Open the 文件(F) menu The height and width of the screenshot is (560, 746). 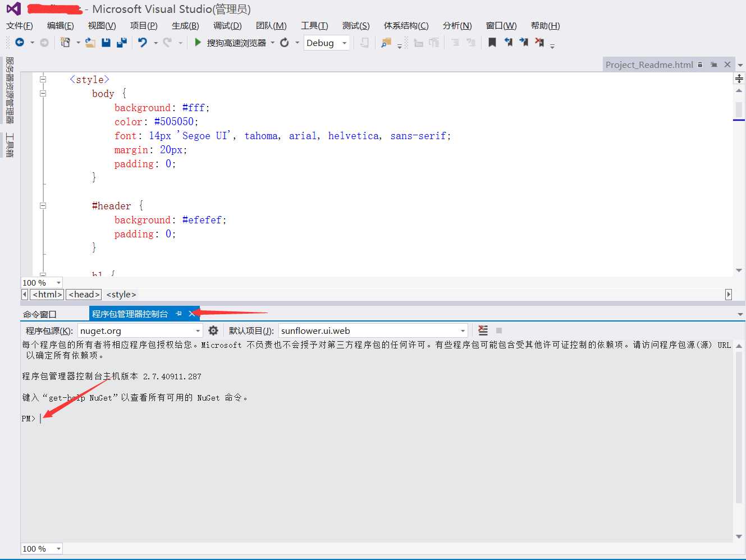click(19, 25)
